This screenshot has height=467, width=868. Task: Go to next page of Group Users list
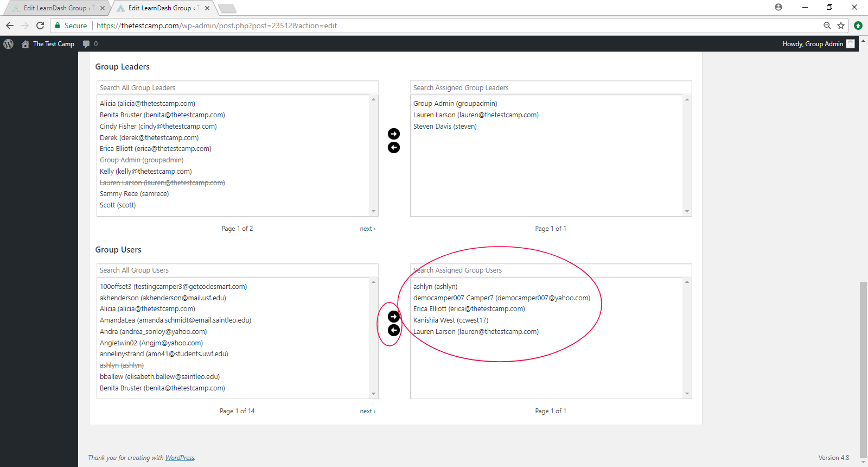tap(367, 411)
